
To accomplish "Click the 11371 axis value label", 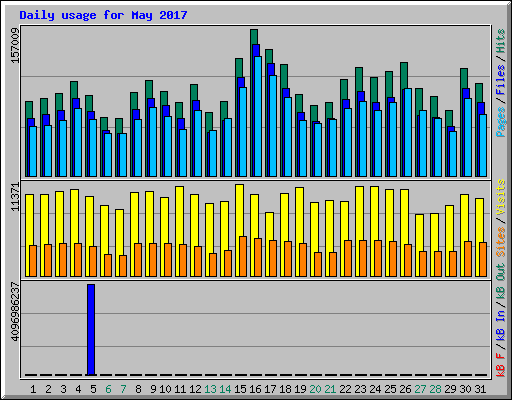I will (15, 197).
